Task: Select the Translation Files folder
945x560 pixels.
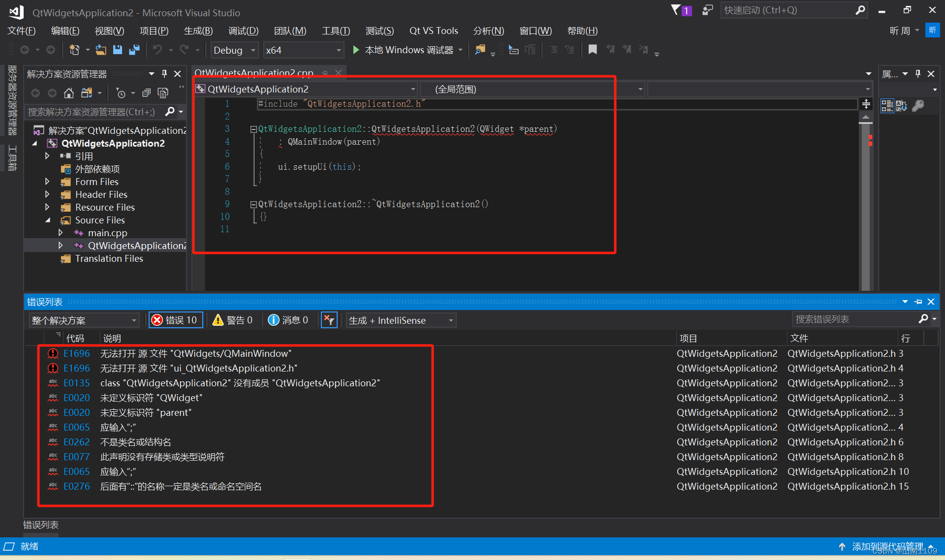Action: tap(109, 258)
